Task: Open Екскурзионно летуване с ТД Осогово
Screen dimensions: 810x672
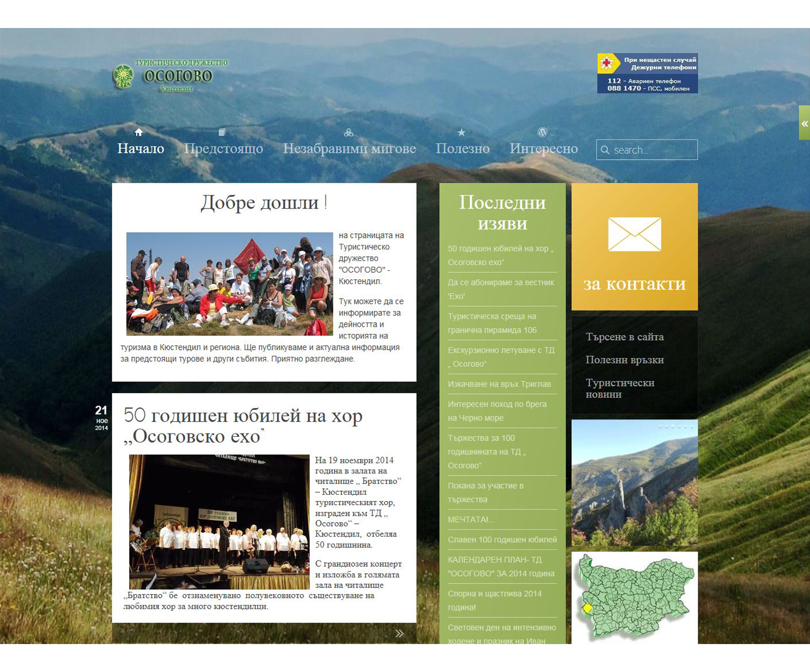Action: 501,357
